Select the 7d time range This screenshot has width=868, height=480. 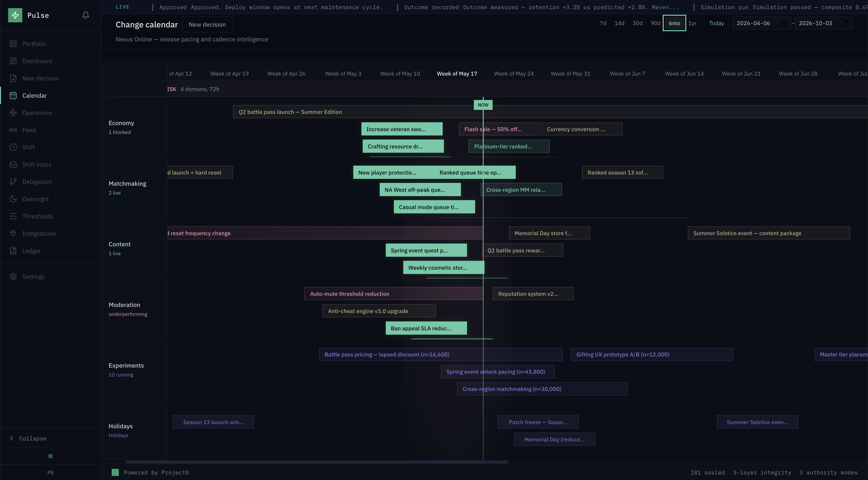tap(603, 23)
